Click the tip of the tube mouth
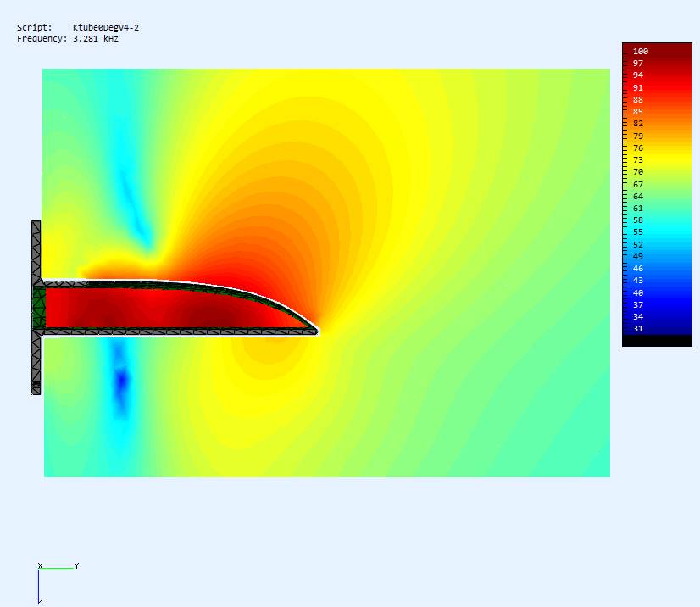The image size is (700, 607). [316, 331]
